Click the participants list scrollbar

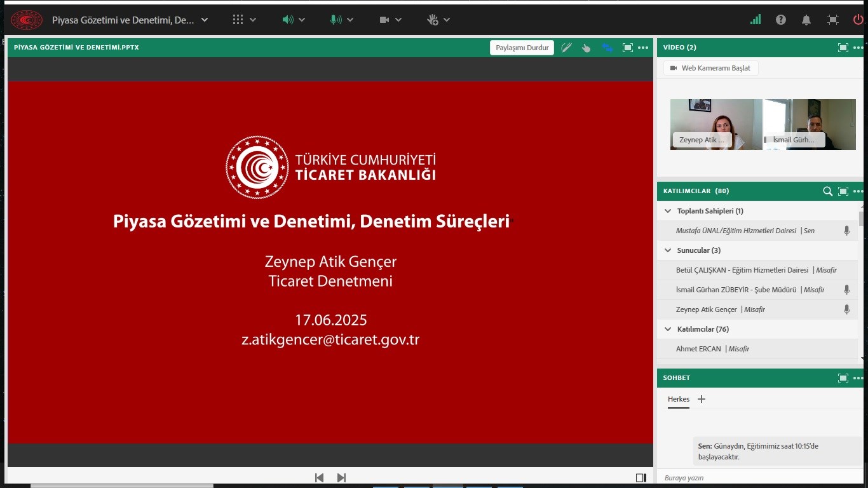(x=862, y=219)
